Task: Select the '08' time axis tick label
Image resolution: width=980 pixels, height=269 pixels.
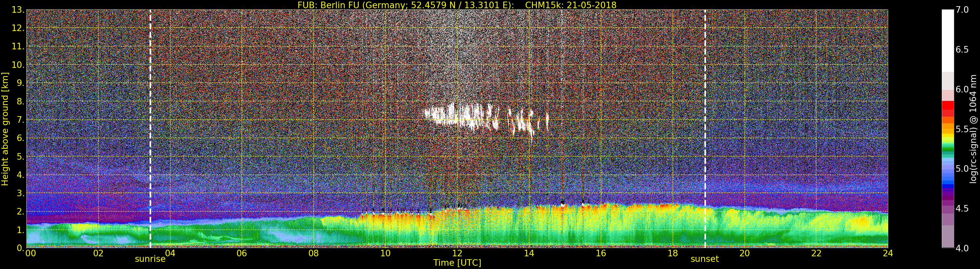Action: click(313, 253)
